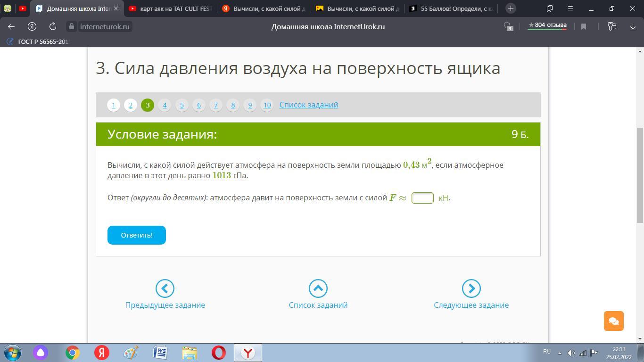Click the RU language indicator

coord(547,352)
